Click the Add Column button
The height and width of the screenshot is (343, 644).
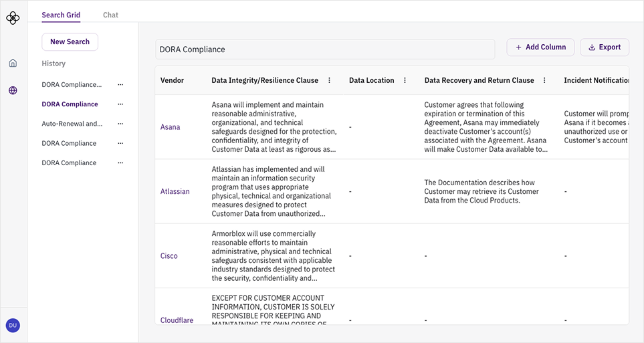pyautogui.click(x=540, y=47)
